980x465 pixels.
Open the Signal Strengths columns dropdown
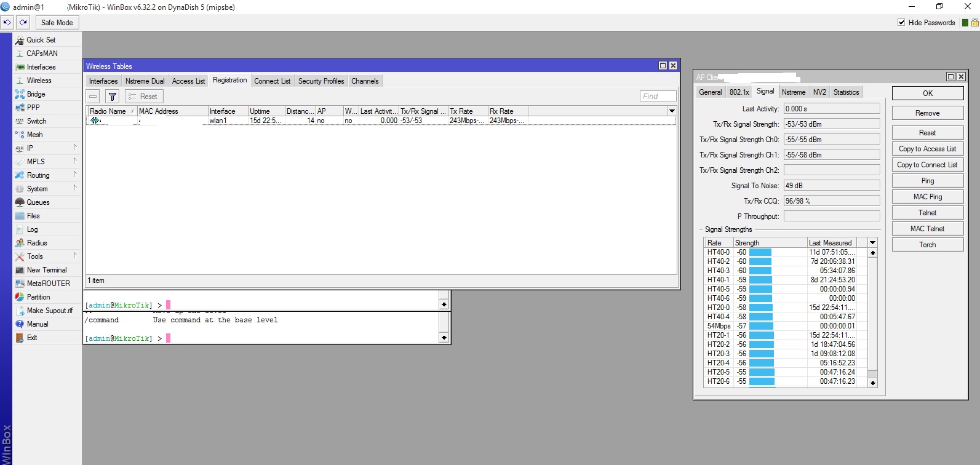[872, 243]
